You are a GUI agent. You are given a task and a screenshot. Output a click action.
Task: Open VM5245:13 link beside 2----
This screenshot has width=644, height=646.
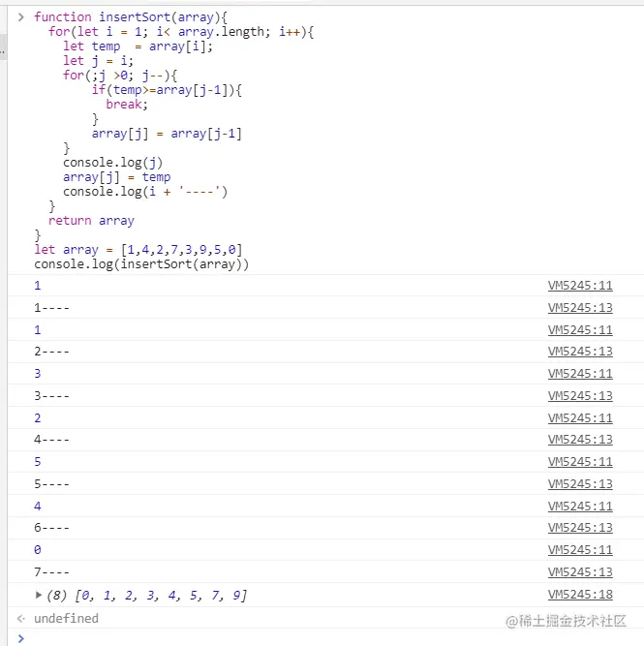pyautogui.click(x=580, y=352)
